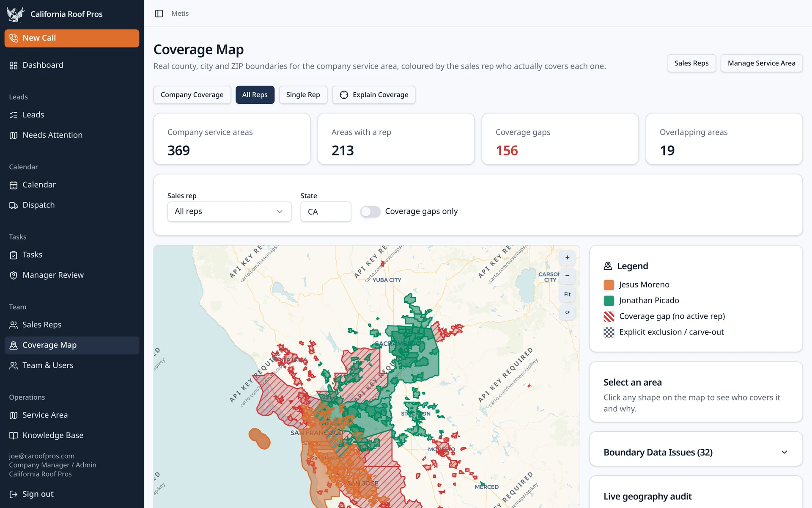Click the Jonathan Picado green swatch
Image resolution: width=812 pixels, height=508 pixels.
pos(609,301)
